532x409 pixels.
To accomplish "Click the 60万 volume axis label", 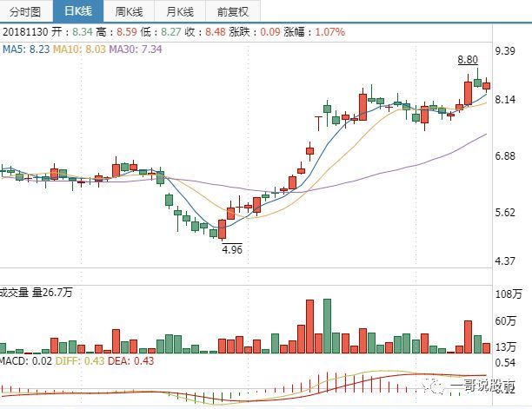I will (506, 320).
